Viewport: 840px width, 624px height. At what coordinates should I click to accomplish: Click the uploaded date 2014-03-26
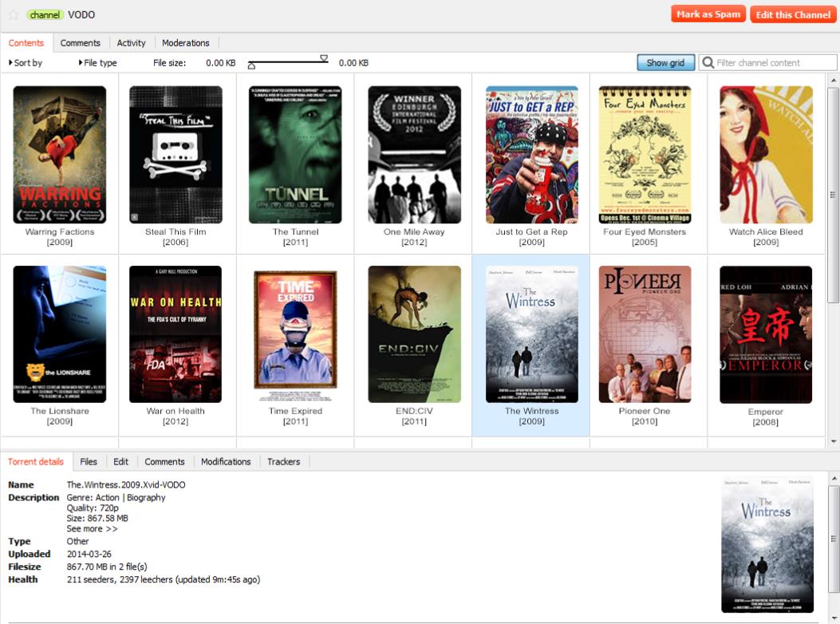click(89, 554)
